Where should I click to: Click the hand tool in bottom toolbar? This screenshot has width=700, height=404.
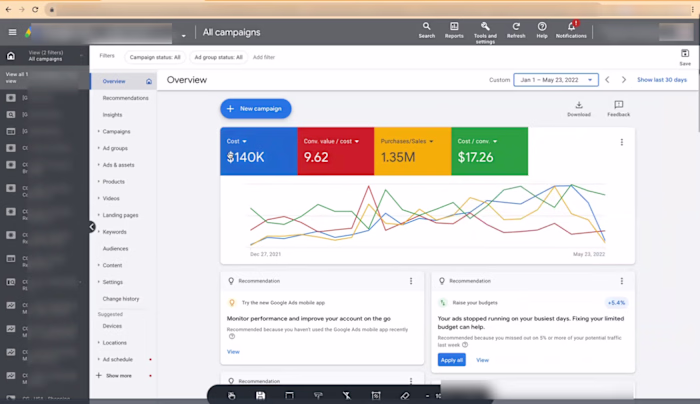(231, 395)
